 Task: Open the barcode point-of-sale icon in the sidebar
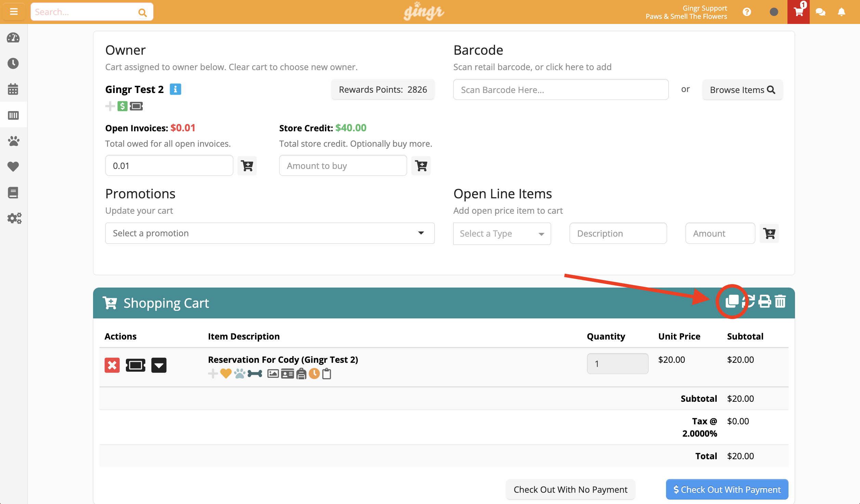pyautogui.click(x=13, y=115)
